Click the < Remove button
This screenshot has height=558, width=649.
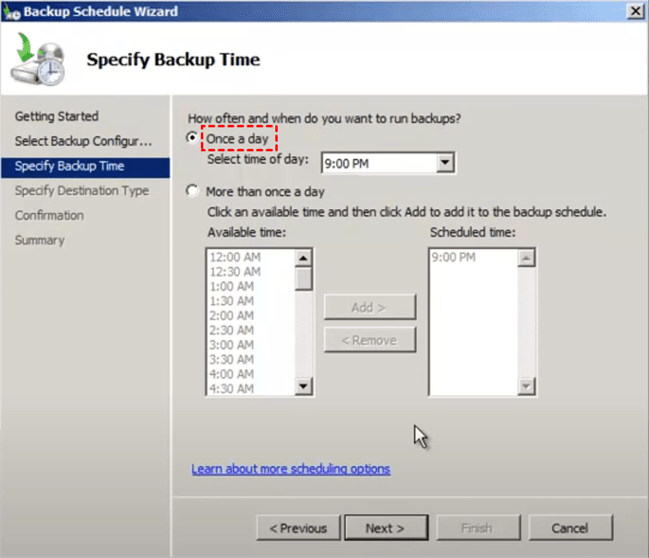tap(370, 340)
